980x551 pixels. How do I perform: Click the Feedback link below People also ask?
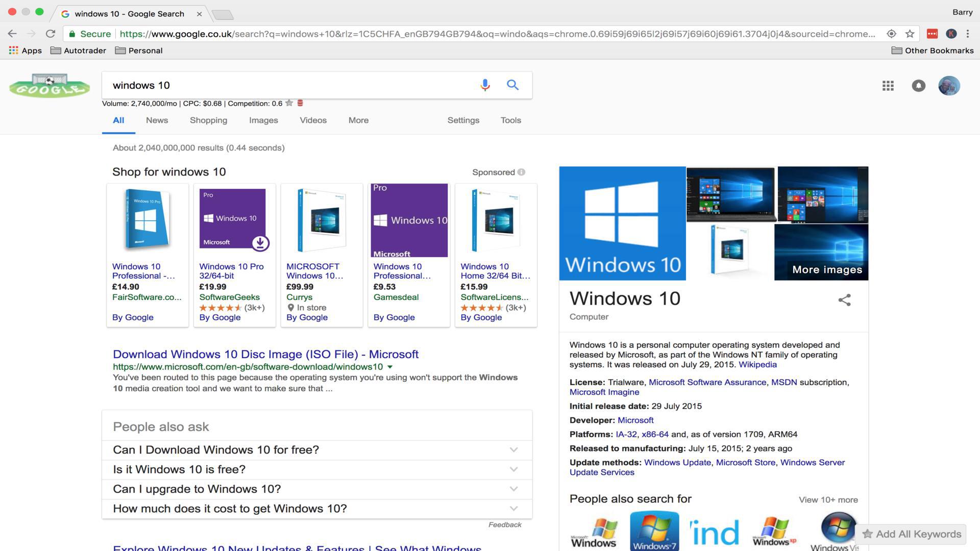point(504,524)
